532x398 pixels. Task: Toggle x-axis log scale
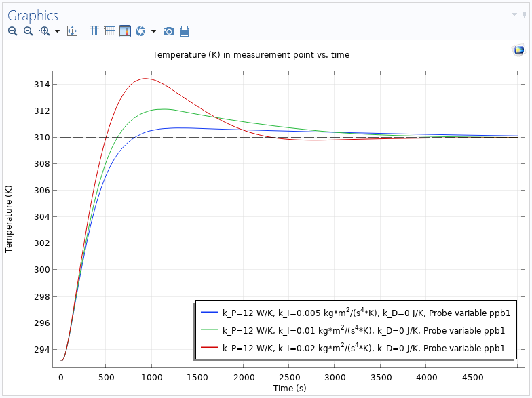(x=94, y=31)
